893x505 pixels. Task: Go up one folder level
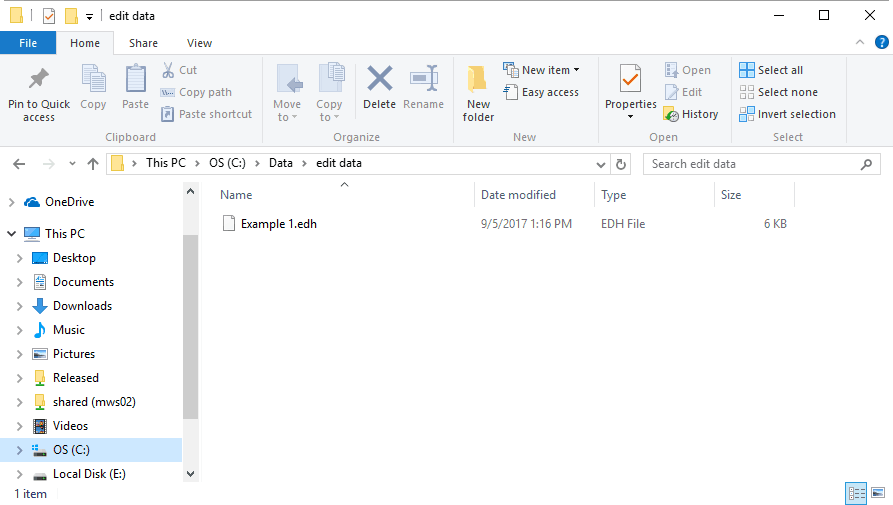click(93, 164)
